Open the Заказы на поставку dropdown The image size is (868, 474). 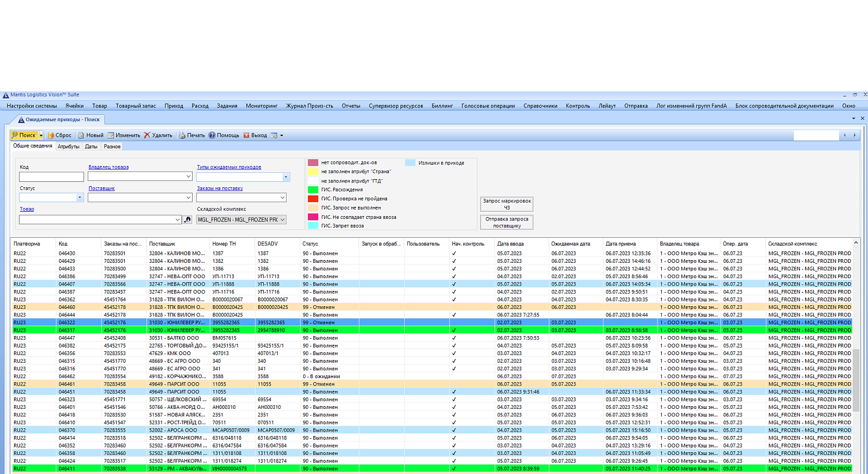click(x=282, y=198)
